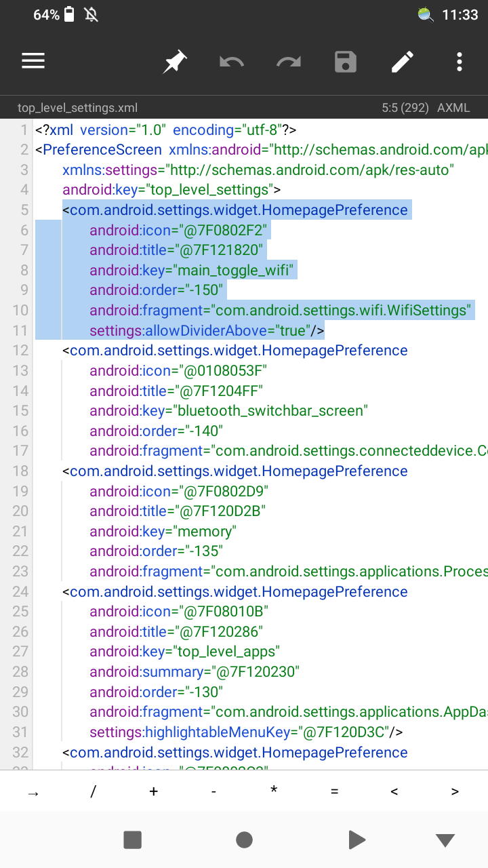Open the three-dot overflow menu
Screen dimensions: 488x868
[460, 62]
